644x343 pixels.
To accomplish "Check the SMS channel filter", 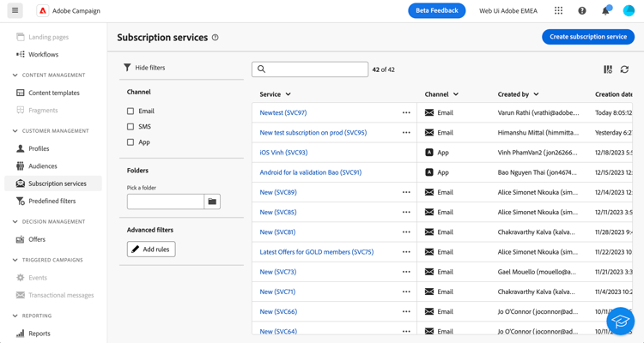I will (131, 127).
